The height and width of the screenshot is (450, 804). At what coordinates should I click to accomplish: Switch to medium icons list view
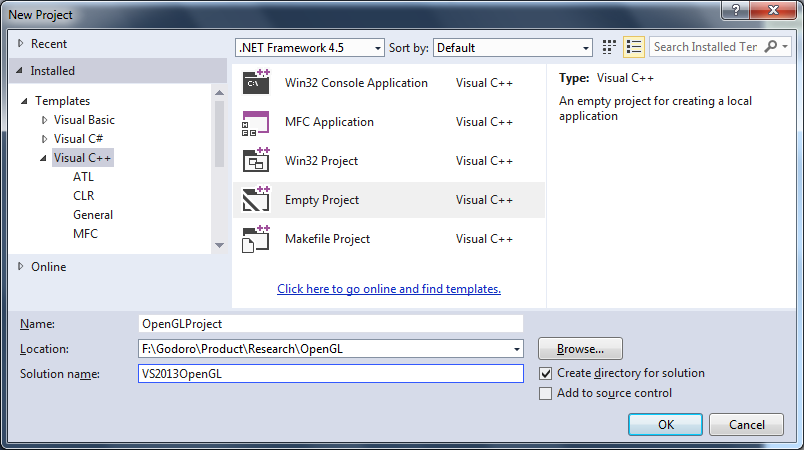click(634, 47)
